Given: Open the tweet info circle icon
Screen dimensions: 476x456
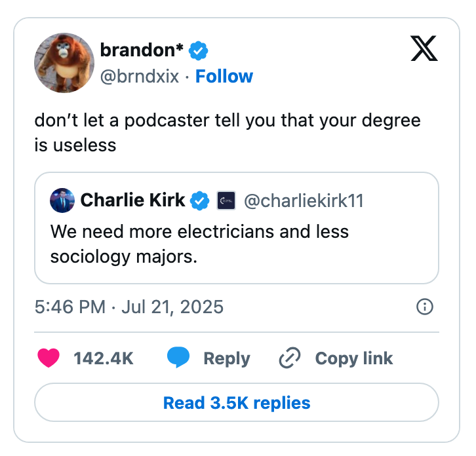Looking at the screenshot, I should pos(425,306).
